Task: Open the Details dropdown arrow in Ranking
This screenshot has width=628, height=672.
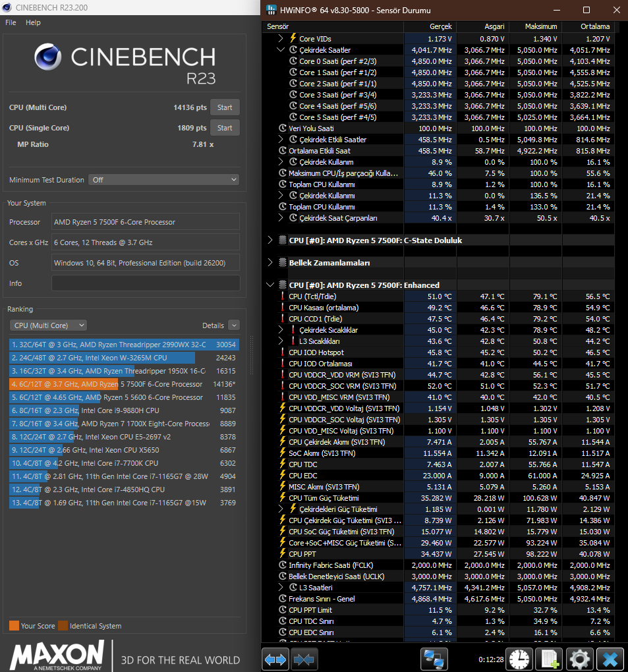Action: pos(234,325)
